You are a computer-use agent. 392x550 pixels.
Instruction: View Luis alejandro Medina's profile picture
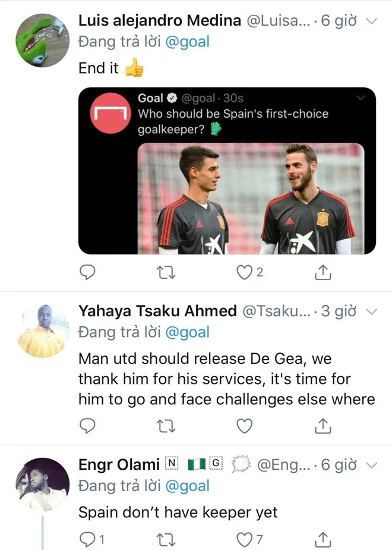pyautogui.click(x=43, y=40)
